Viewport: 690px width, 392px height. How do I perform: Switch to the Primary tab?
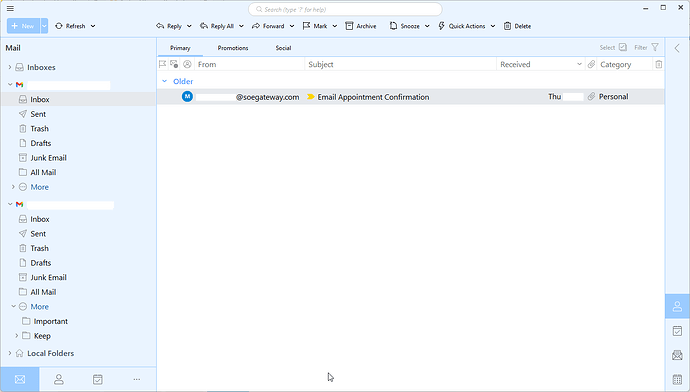(180, 48)
